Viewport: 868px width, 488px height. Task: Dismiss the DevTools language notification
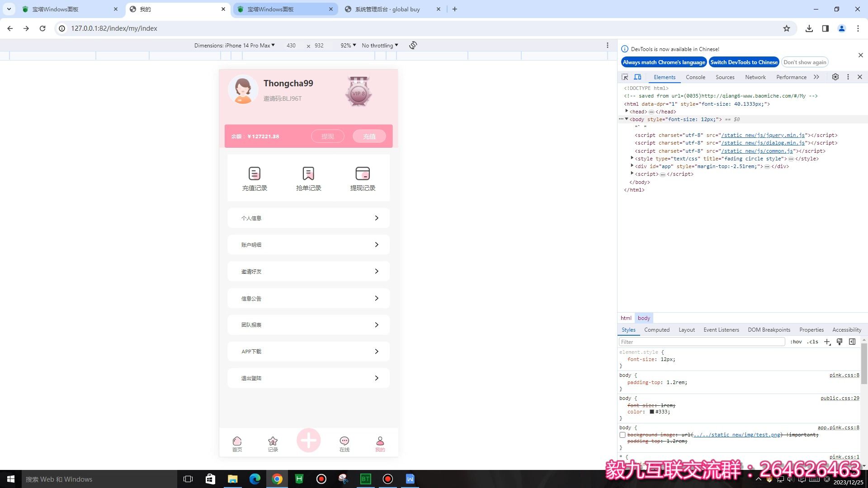point(860,55)
